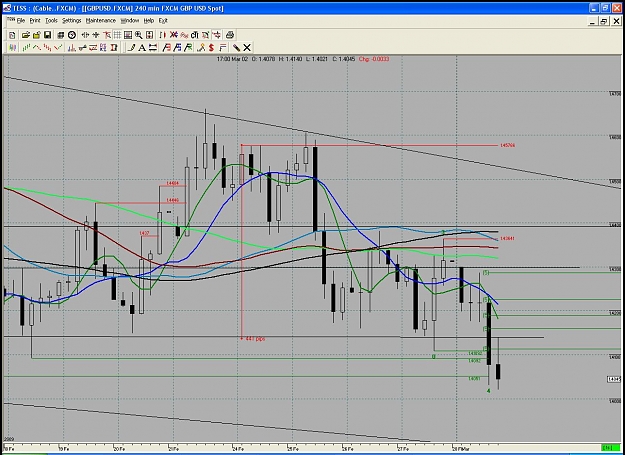Click the Exit menu item
This screenshot has height=455, width=625.
click(x=163, y=21)
